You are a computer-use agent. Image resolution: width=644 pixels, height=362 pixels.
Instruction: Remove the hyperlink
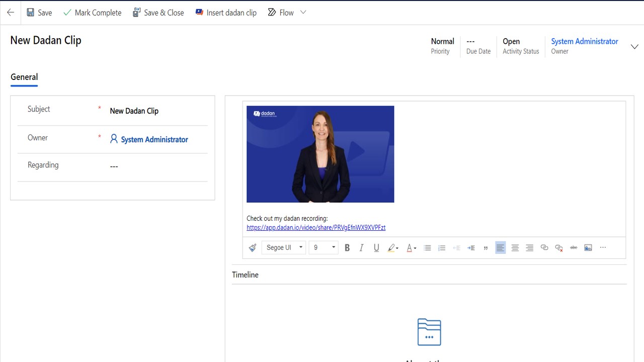[558, 247]
